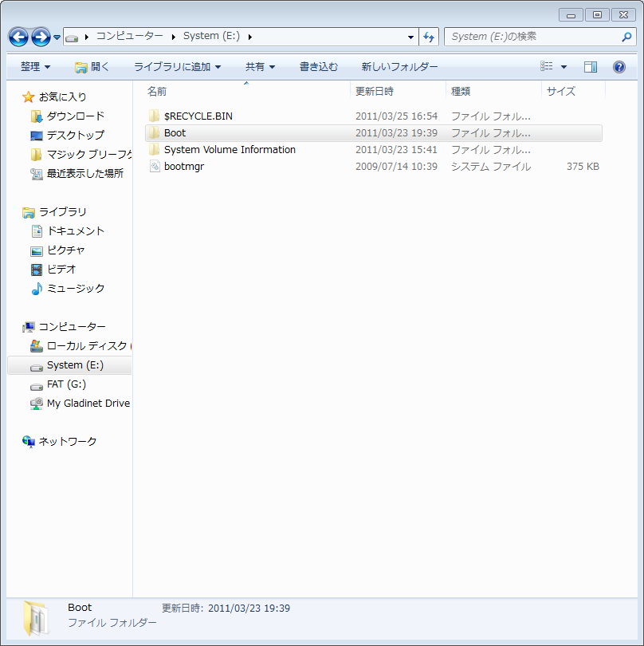Open the 共有 menu
Viewport: 644px width, 646px height.
pos(260,67)
